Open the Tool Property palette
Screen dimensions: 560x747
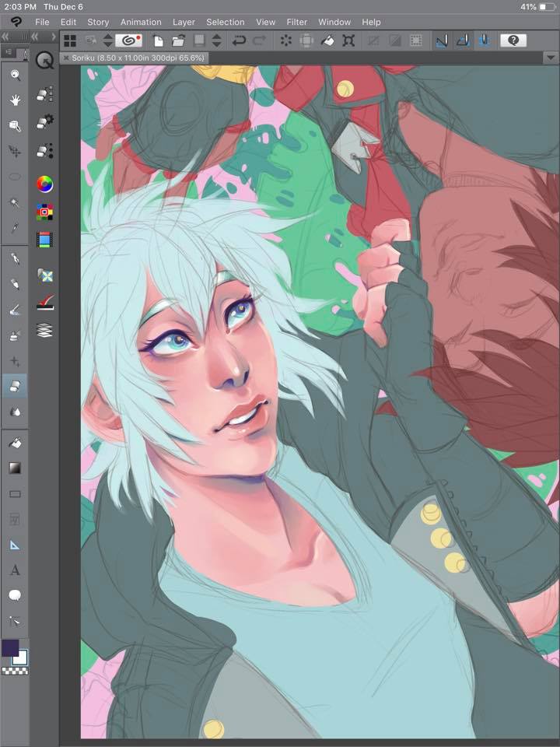[45, 122]
